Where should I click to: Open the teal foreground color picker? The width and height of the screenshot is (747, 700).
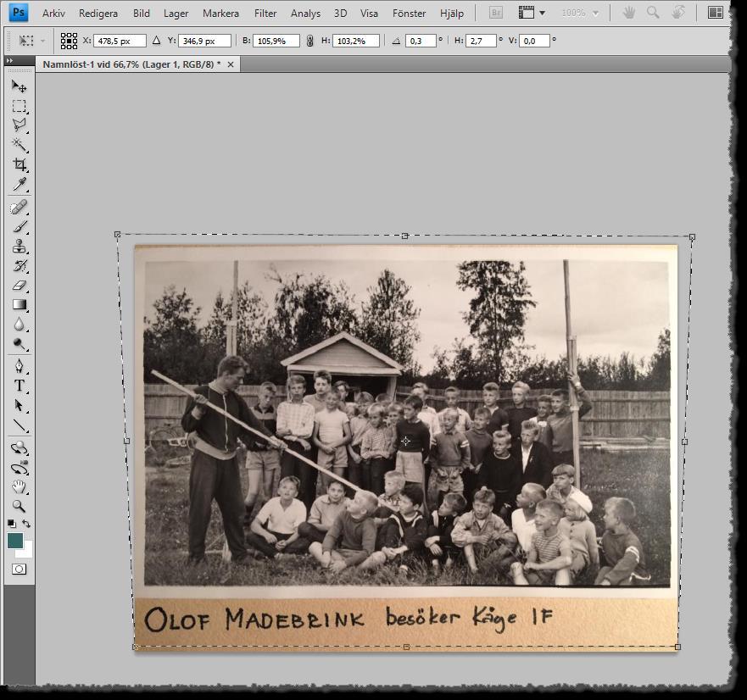coord(15,541)
